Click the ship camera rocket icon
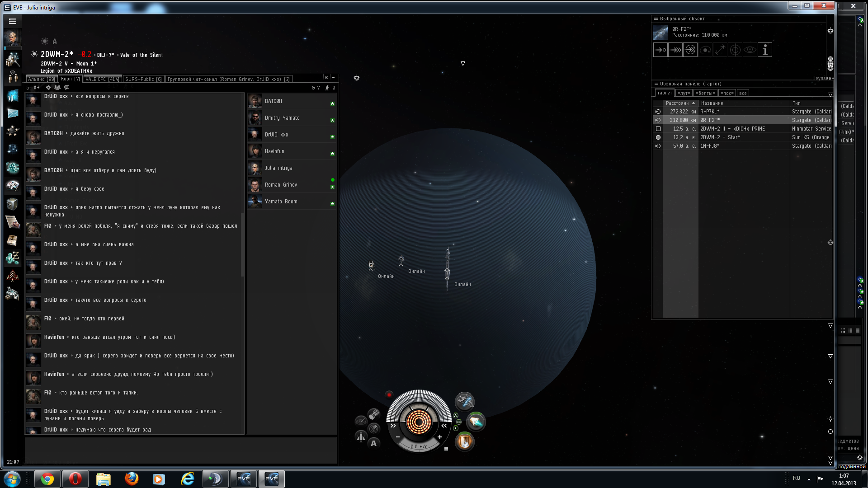868x488 pixels. coord(361,436)
